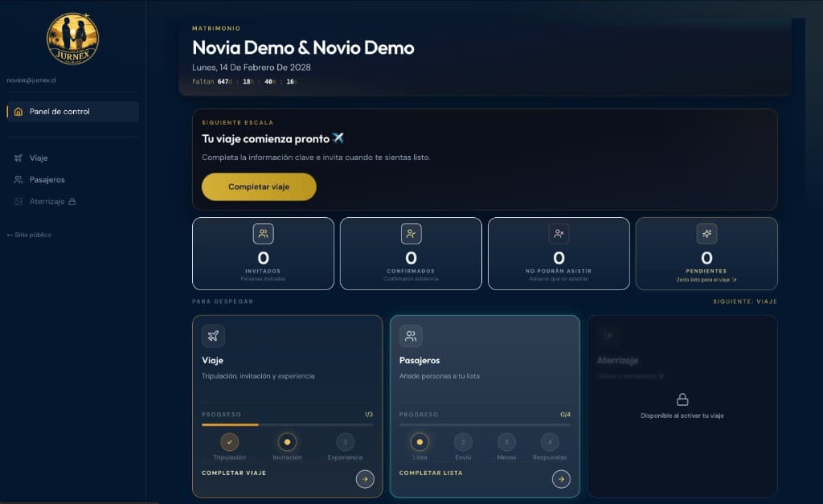Image resolution: width=823 pixels, height=504 pixels.
Task: Click the Novia Demo & Novio Demo heading
Action: coord(303,47)
